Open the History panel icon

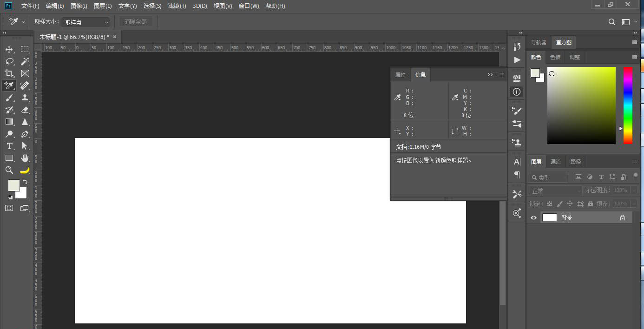(517, 46)
